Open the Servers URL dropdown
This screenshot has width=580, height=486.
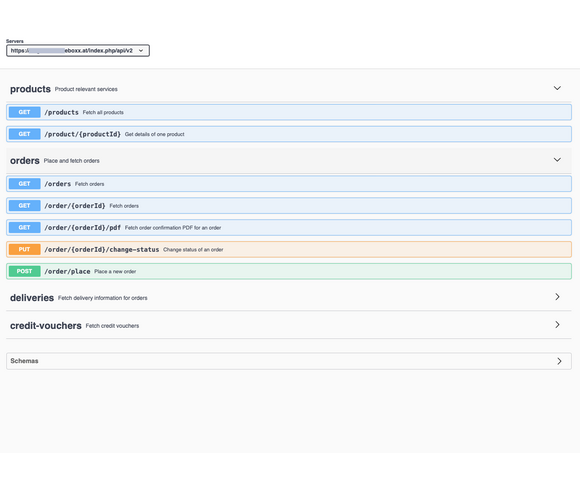(x=78, y=51)
